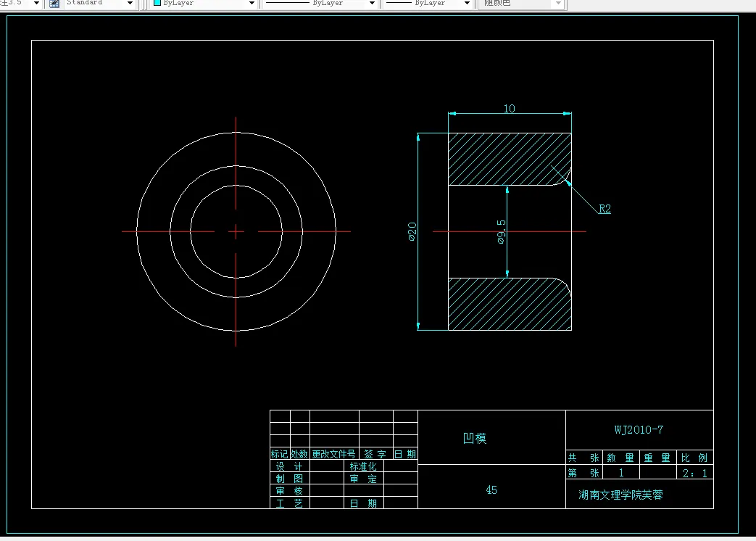The height and width of the screenshot is (541, 756).
Task: Click the 设计 designer label
Action: (x=289, y=466)
